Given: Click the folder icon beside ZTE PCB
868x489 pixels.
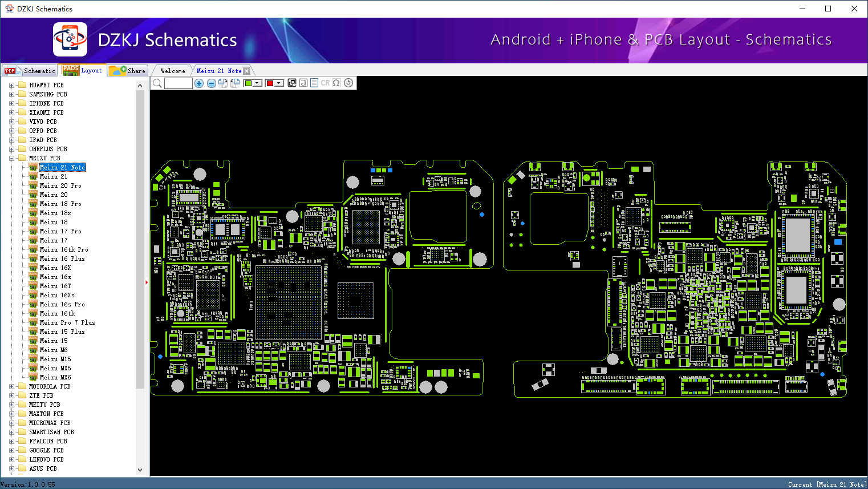Looking at the screenshot, I should pos(22,395).
